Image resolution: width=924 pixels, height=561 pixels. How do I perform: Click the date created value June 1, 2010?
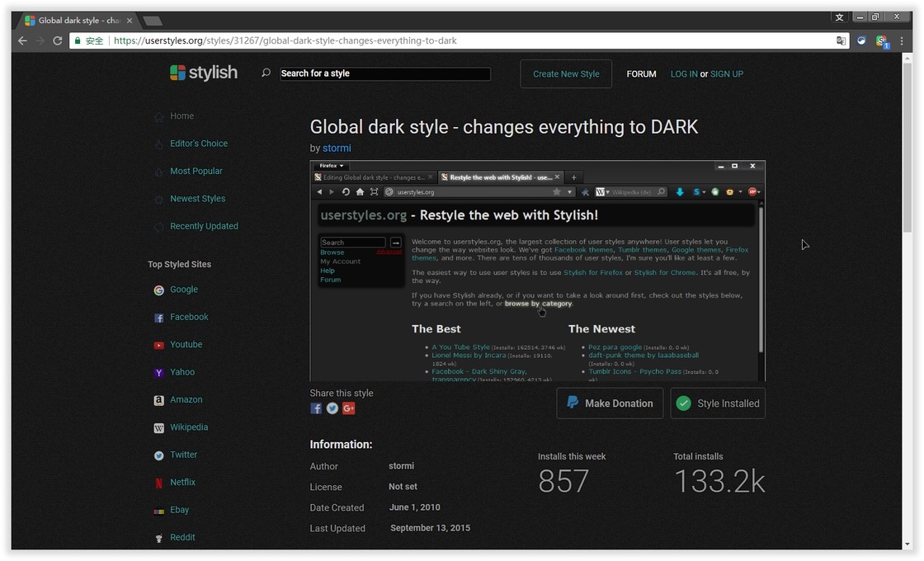click(x=414, y=507)
